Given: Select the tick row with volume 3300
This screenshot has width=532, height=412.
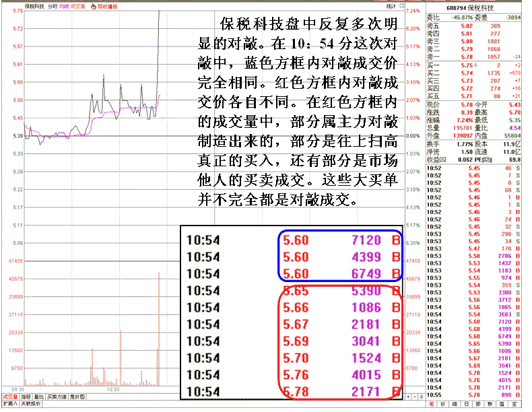Looking at the screenshot, I should tap(473, 292).
